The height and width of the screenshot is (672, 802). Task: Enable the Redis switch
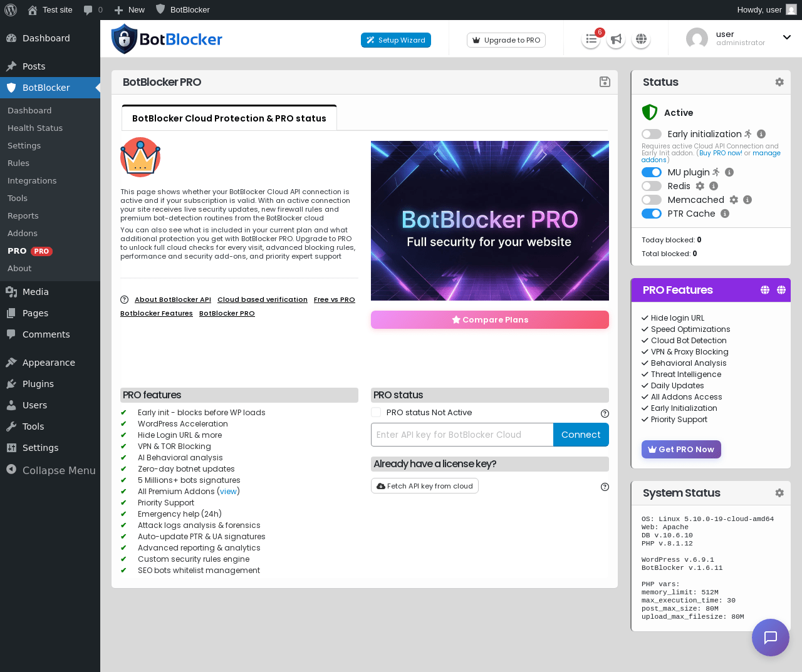pyautogui.click(x=652, y=186)
